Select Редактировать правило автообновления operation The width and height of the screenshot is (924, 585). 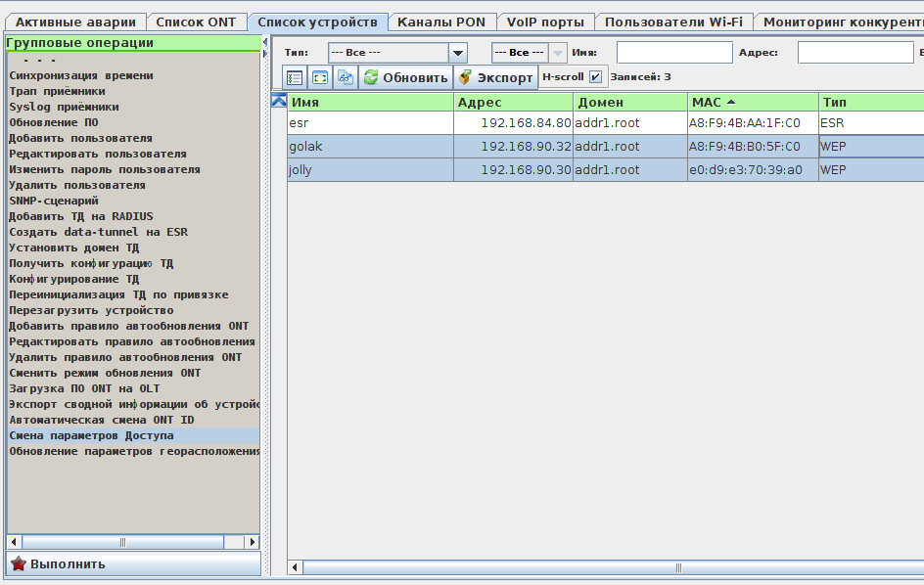134,341
